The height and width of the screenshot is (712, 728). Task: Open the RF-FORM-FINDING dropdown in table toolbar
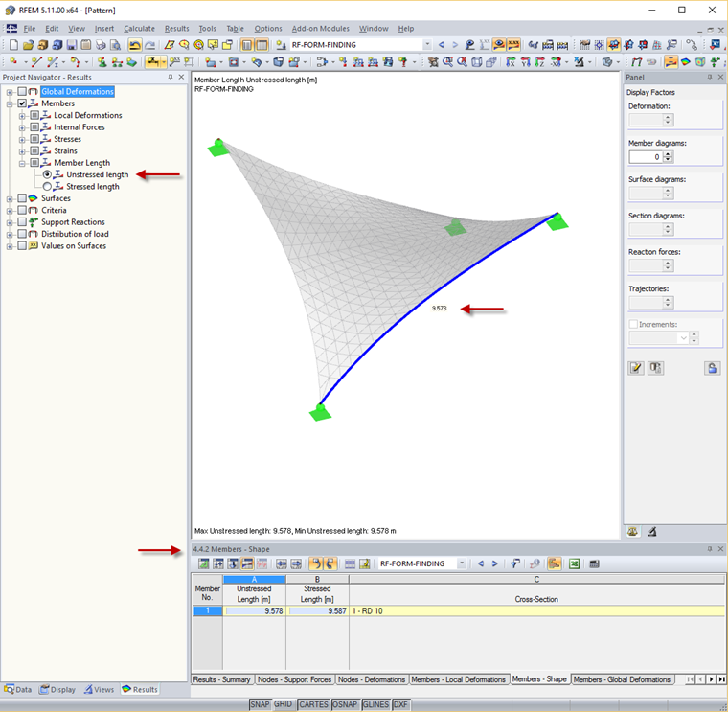pyautogui.click(x=462, y=563)
